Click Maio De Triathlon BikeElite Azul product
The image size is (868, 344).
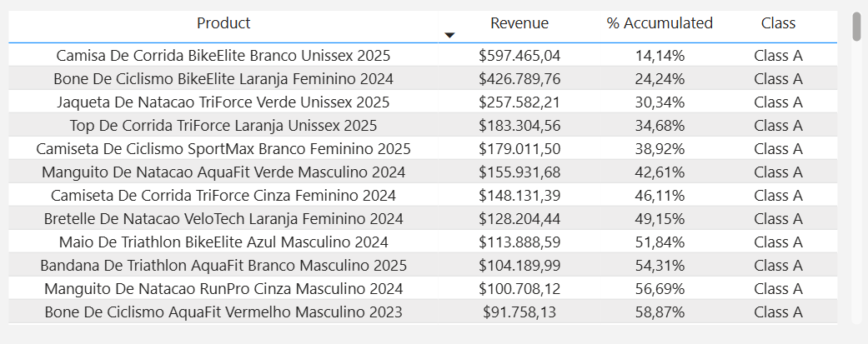pyautogui.click(x=223, y=242)
